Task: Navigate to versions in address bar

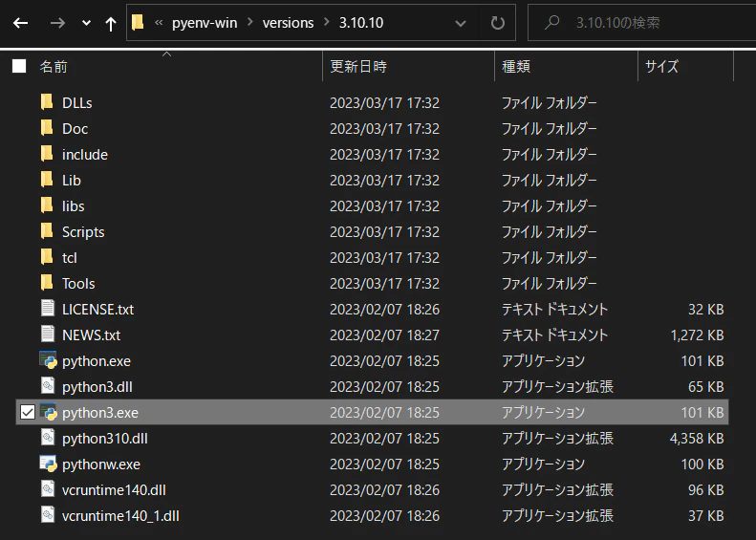Action: tap(288, 23)
